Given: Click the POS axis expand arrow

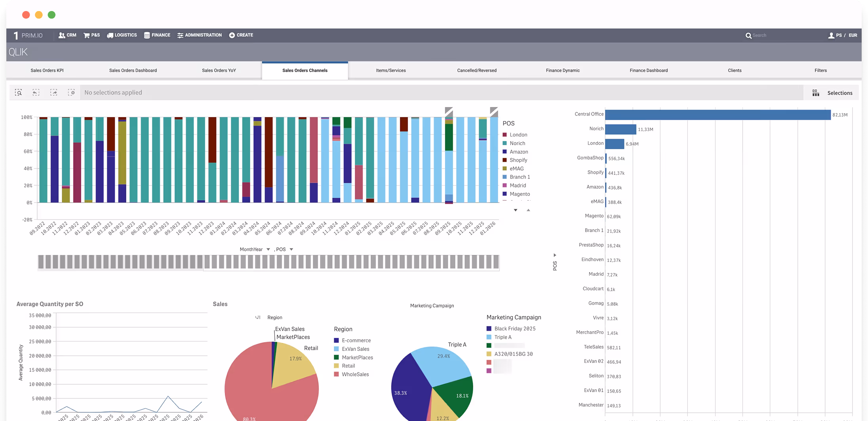Looking at the screenshot, I should (555, 255).
